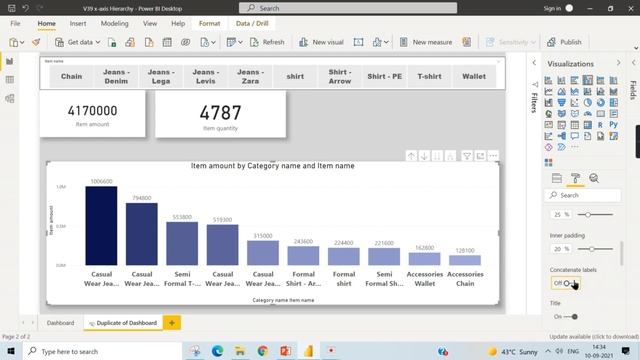Select the Gauge visual

[x=588, y=113]
